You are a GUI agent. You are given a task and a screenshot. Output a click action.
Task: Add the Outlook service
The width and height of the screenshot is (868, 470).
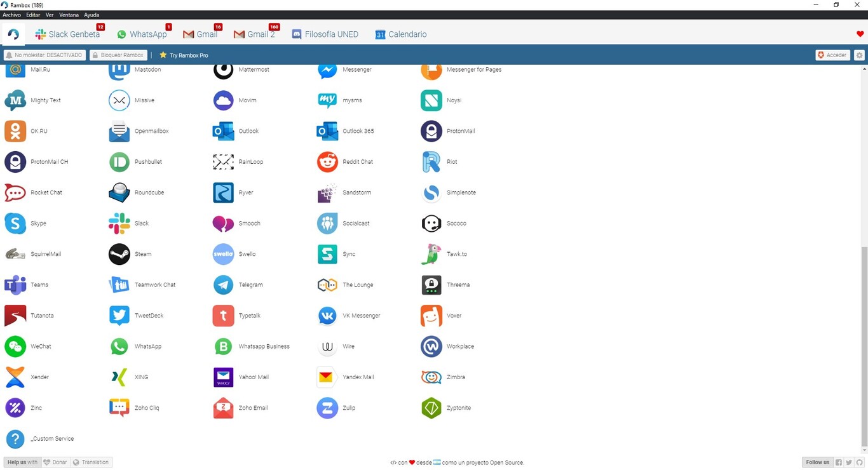click(x=223, y=131)
